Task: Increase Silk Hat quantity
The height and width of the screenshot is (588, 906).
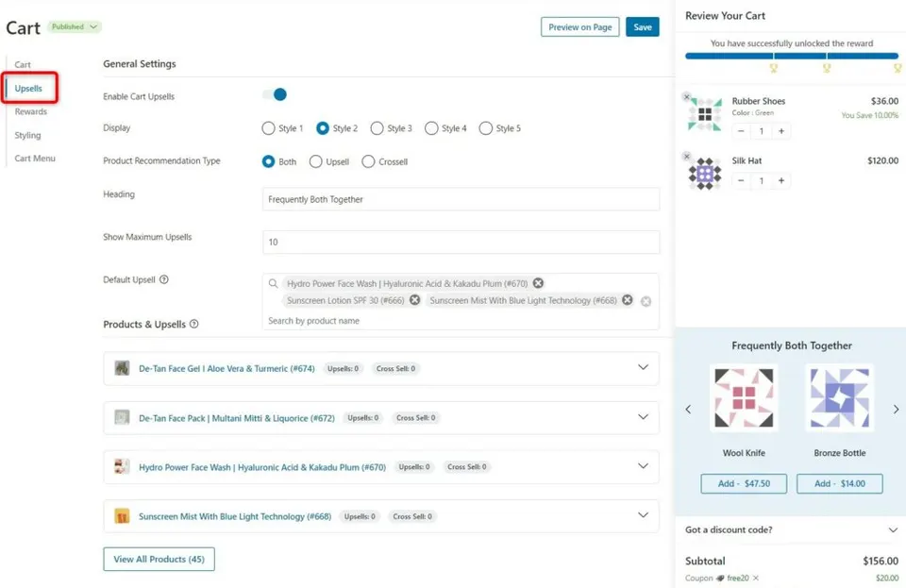Action: click(x=781, y=181)
